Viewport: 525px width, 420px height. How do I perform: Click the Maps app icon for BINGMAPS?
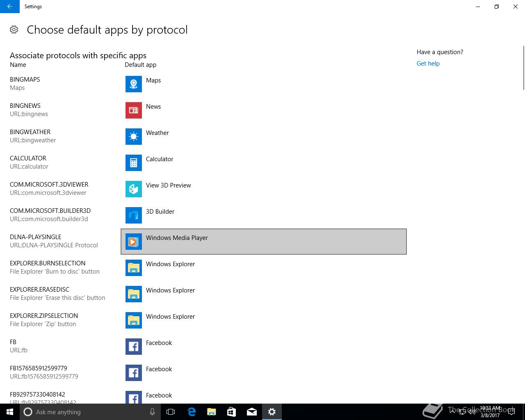click(x=134, y=84)
